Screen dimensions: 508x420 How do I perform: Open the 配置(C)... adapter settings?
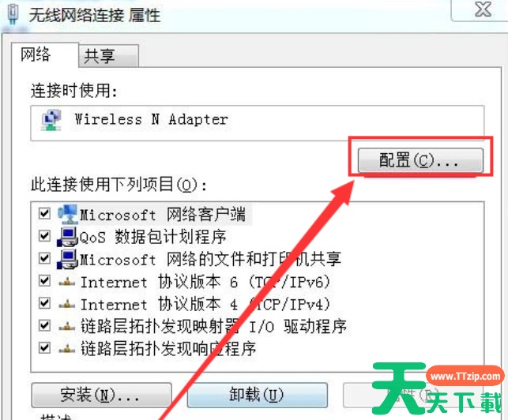[420, 160]
